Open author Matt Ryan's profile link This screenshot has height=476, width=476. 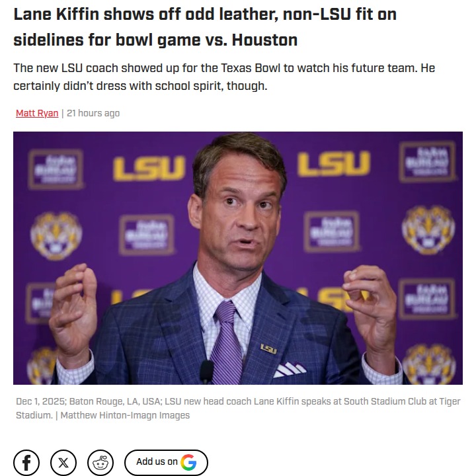point(37,113)
